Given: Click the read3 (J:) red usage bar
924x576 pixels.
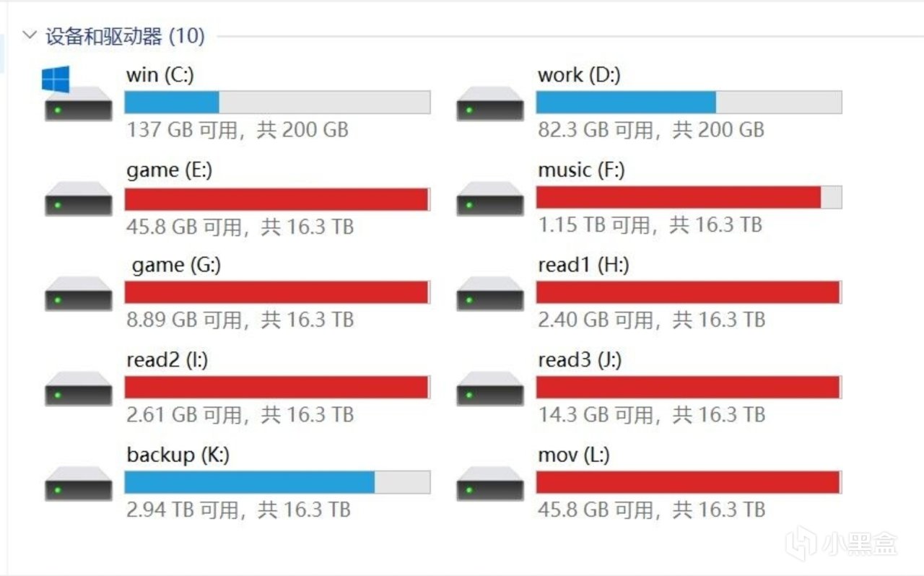Looking at the screenshot, I should (689, 387).
